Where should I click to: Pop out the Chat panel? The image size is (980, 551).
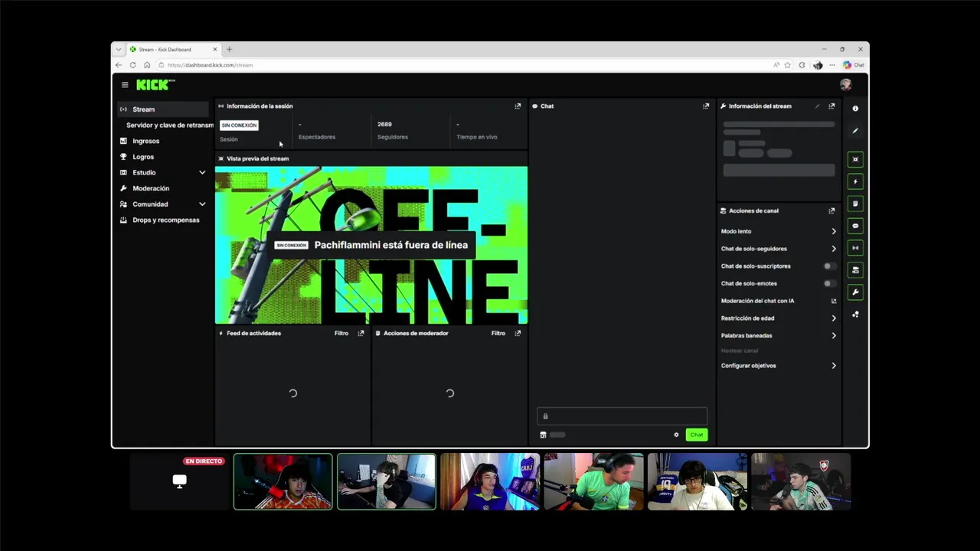706,106
